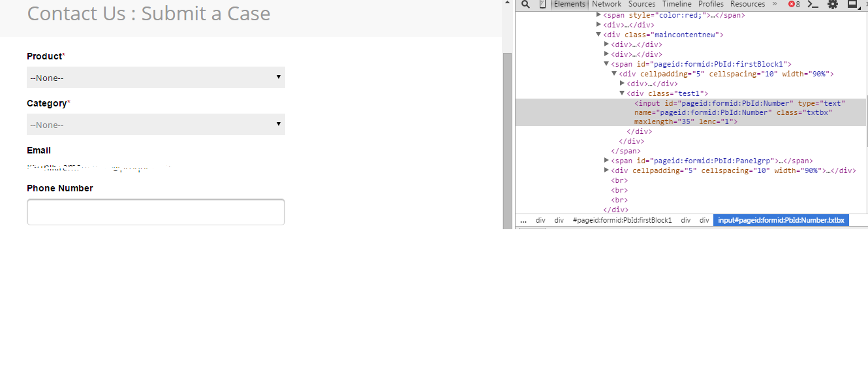Click the 'Contact Us : Submit a Case' heading

coord(149,13)
